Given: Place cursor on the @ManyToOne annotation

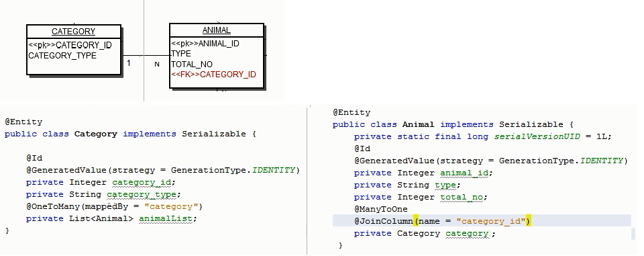Looking at the screenshot, I should [x=381, y=209].
